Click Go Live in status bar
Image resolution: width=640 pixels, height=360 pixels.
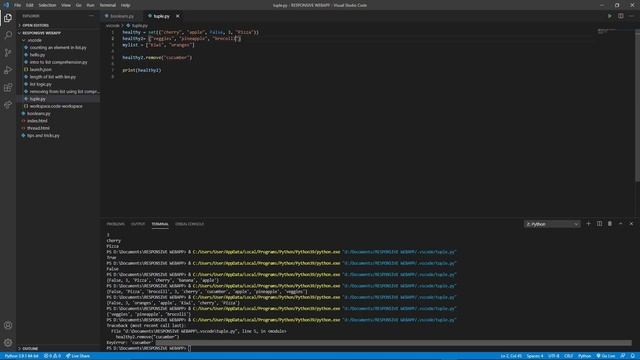click(606, 356)
